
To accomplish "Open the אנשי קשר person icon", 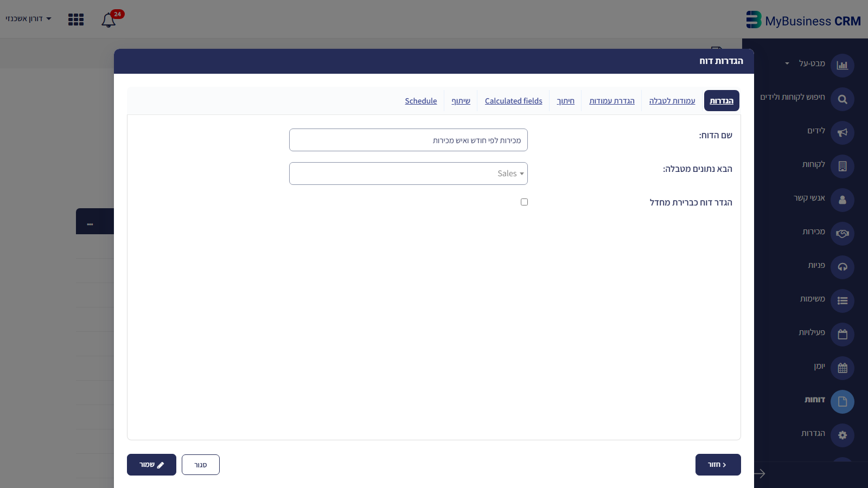I will (x=842, y=200).
